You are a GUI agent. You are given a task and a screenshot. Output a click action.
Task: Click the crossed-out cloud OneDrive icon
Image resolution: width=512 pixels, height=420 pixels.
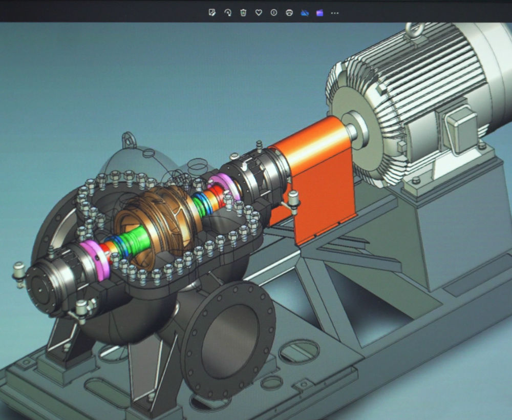point(305,13)
